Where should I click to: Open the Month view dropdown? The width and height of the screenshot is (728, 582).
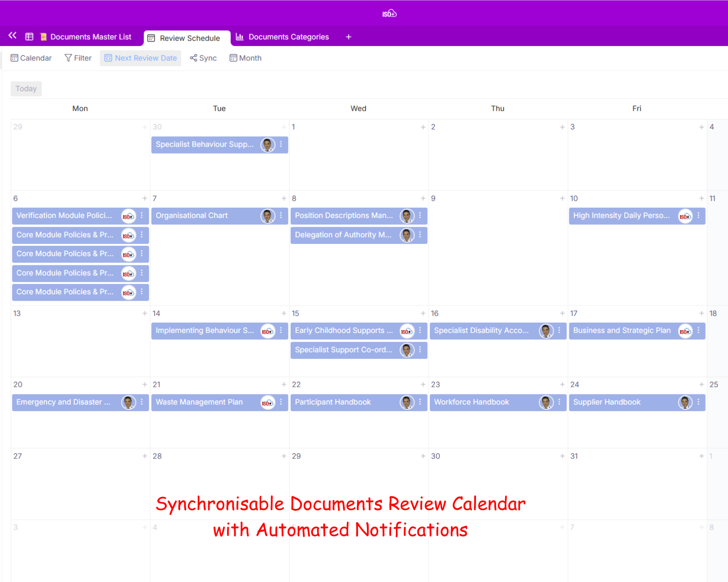[x=245, y=58]
